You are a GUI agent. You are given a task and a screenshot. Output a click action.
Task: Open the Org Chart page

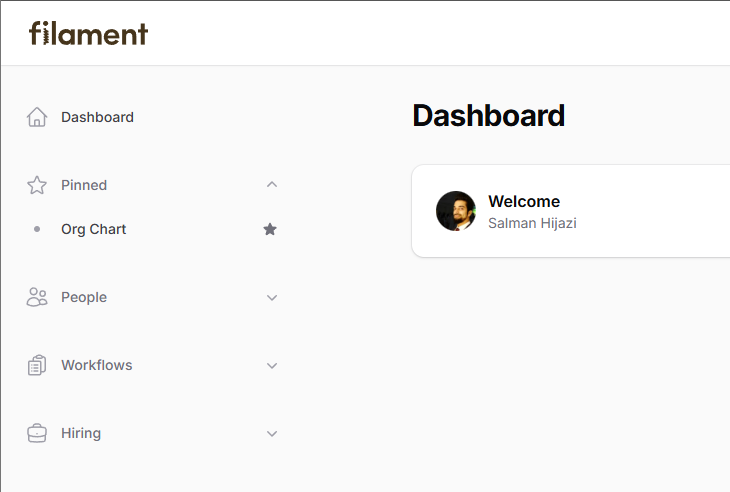coord(93,229)
